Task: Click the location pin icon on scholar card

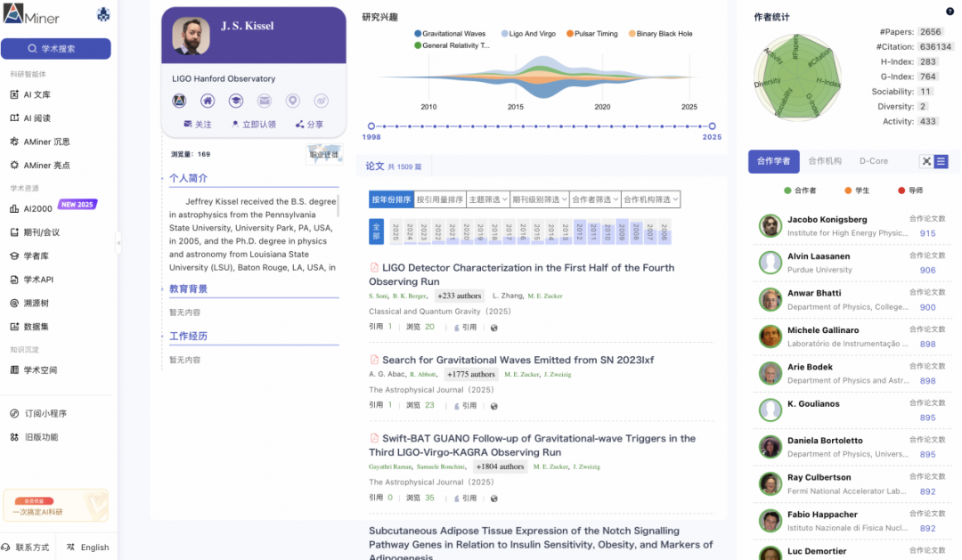Action: coord(293,101)
